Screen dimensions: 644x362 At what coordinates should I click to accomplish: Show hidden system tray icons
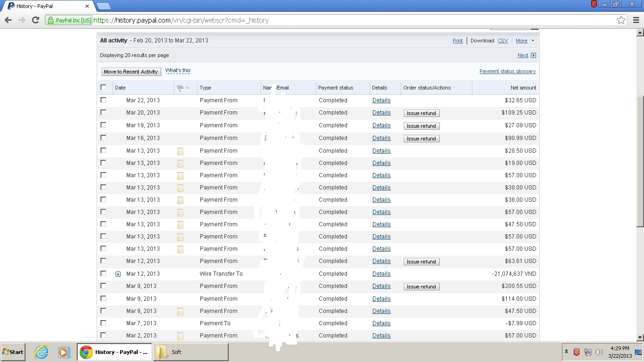coord(566,352)
